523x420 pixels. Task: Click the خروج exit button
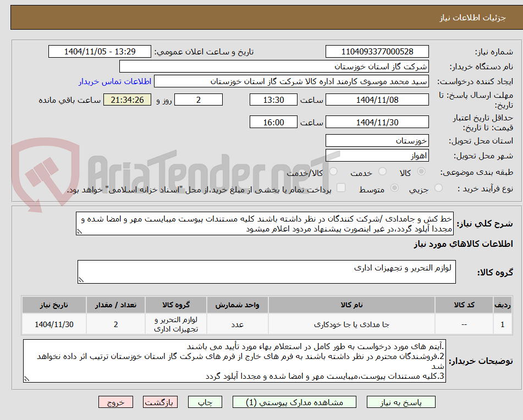tap(115, 402)
